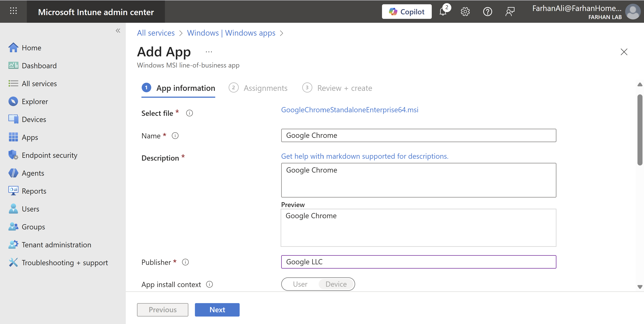This screenshot has width=644, height=324.
Task: Open the feedback icon in header
Action: pos(510,12)
